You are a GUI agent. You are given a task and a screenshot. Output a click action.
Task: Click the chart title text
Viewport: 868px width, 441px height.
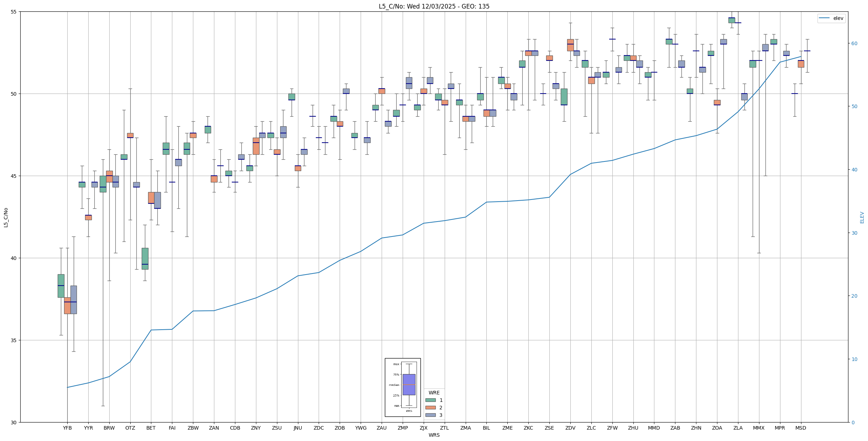point(434,6)
